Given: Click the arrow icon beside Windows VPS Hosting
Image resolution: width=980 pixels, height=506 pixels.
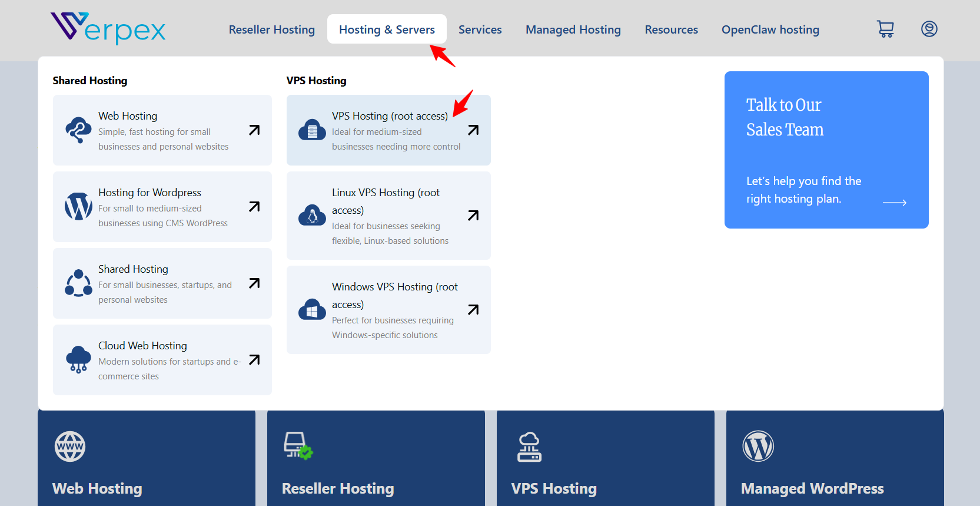Looking at the screenshot, I should [x=473, y=310].
